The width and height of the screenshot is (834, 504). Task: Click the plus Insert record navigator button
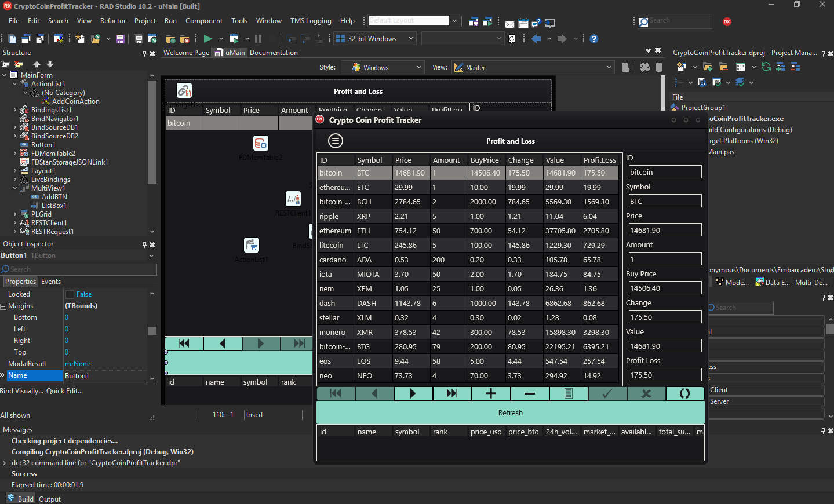tap(491, 393)
